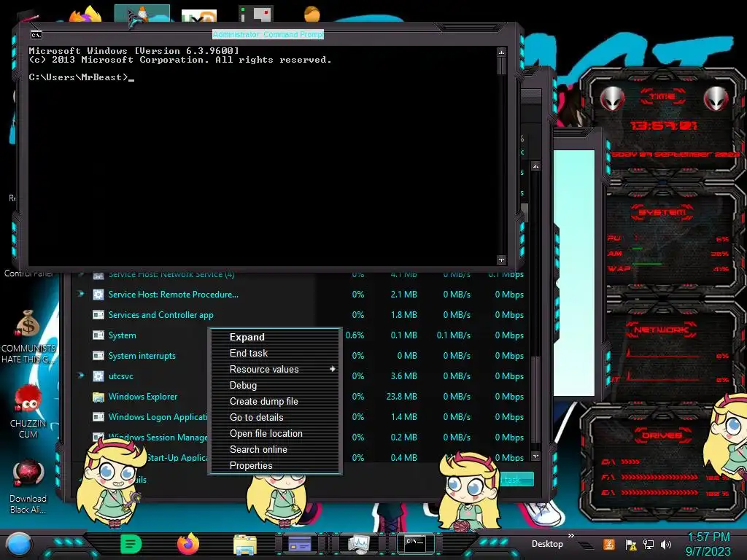Open Download Black Ali... desktop icon
The width and height of the screenshot is (747, 560).
pos(28,486)
